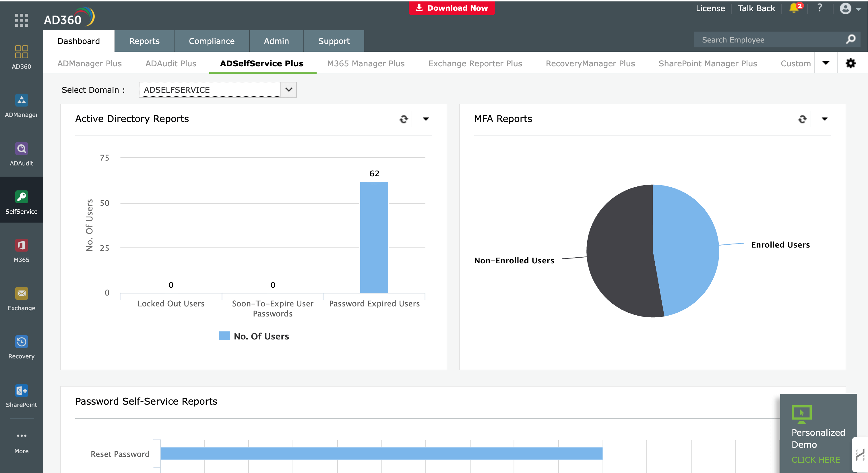Open the Active Directory Reports options dropdown arrow
The image size is (868, 473).
click(426, 119)
